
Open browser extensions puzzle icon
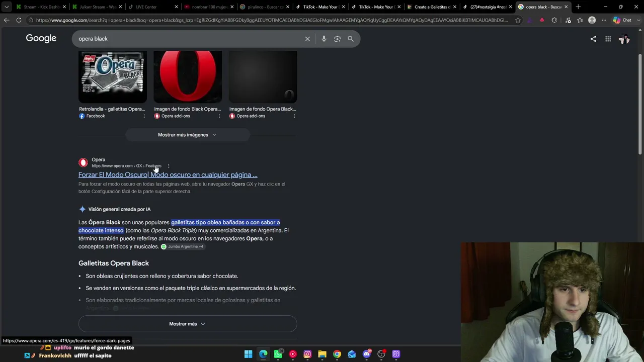click(x=554, y=20)
